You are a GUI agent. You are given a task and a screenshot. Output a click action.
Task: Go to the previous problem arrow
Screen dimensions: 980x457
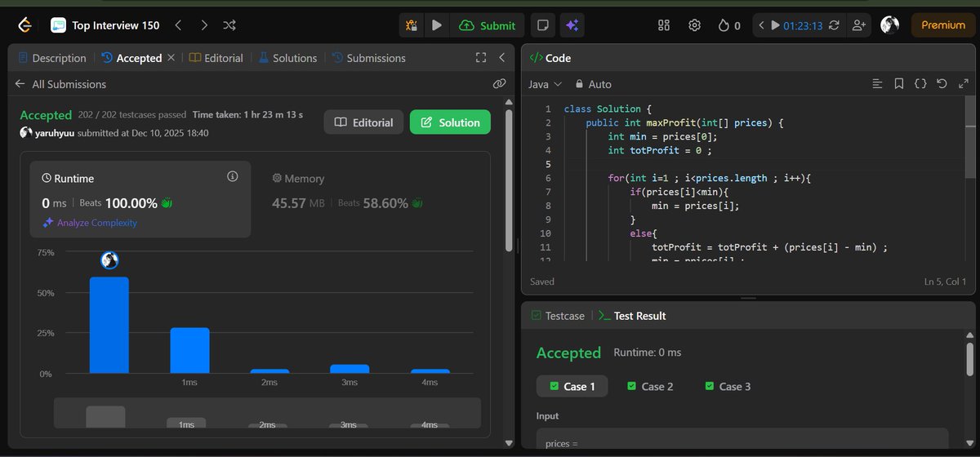tap(178, 25)
